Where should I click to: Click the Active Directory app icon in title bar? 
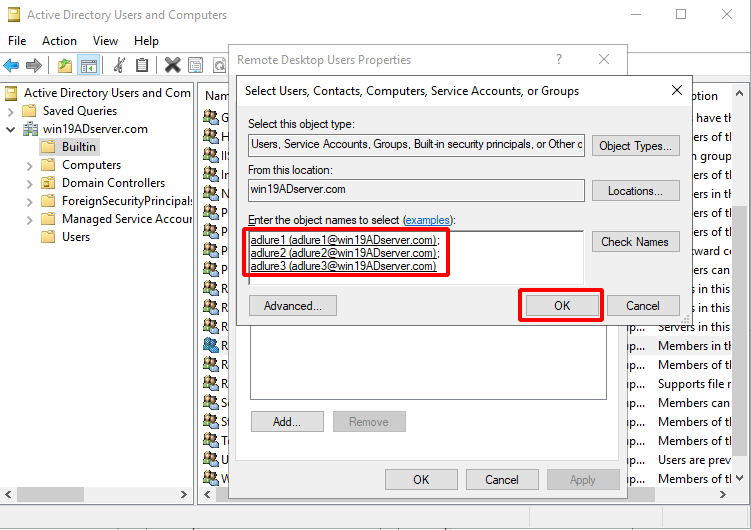(x=14, y=15)
